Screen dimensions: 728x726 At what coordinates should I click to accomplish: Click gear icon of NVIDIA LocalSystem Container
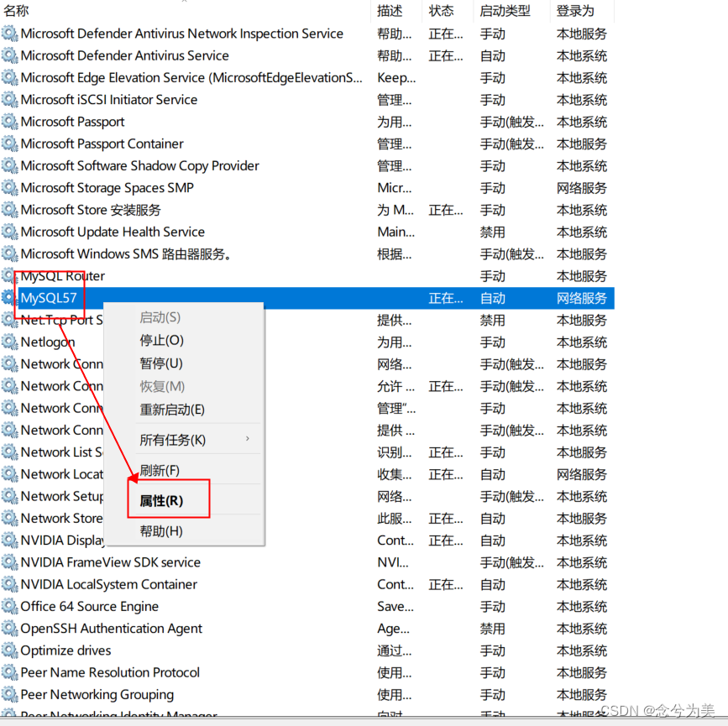[9, 584]
